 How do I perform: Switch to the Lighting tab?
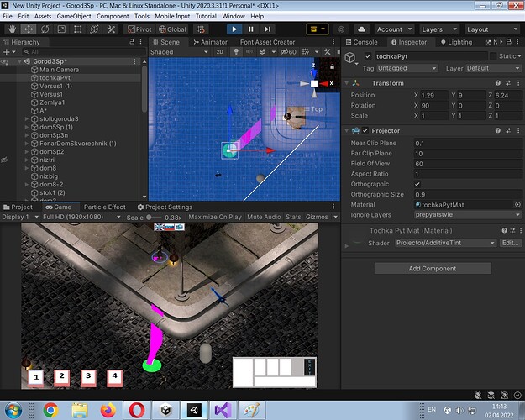[456, 42]
